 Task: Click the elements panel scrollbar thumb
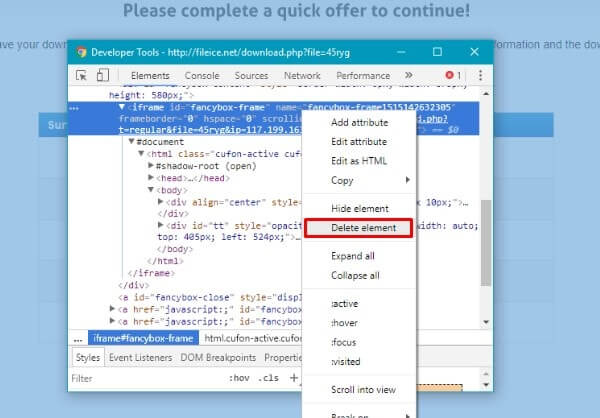(x=486, y=243)
